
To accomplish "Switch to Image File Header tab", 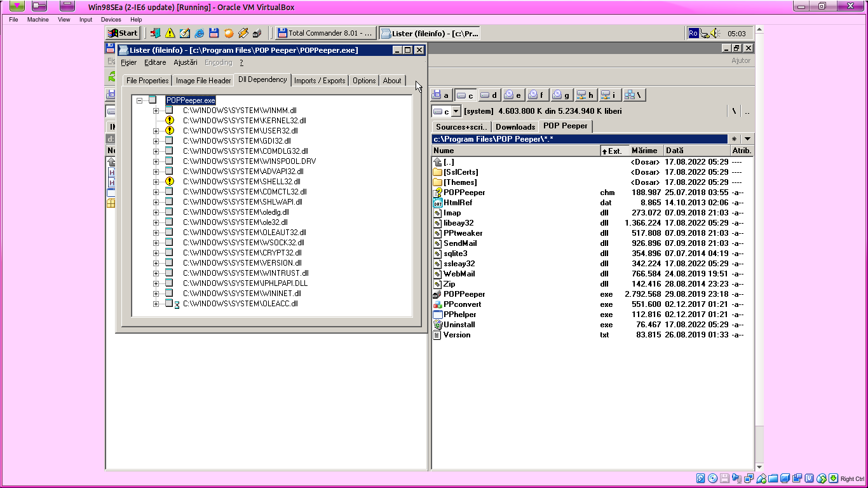I will tap(203, 81).
